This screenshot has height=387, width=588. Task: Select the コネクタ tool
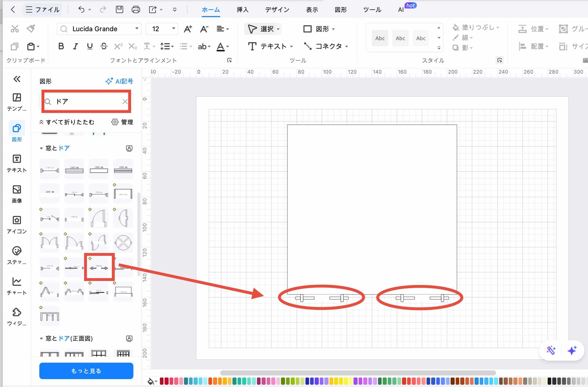[326, 46]
